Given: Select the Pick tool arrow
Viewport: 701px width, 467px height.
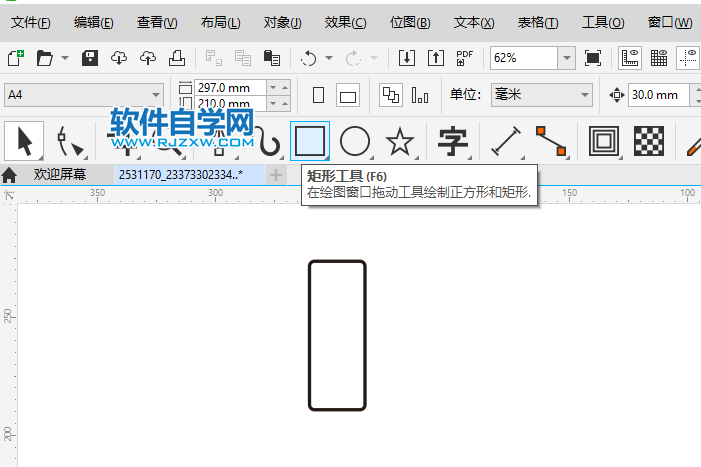Looking at the screenshot, I should coord(24,141).
